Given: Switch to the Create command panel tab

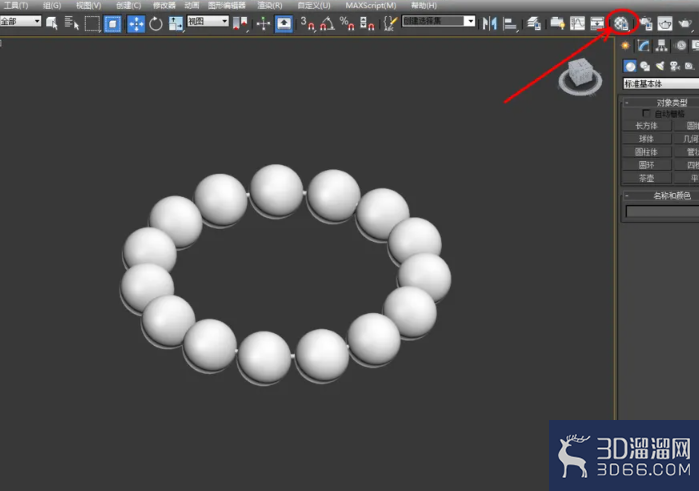Looking at the screenshot, I should [x=625, y=45].
